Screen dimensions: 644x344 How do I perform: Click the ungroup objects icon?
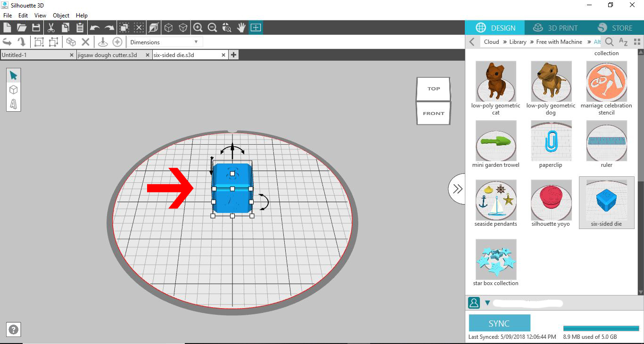click(x=53, y=42)
